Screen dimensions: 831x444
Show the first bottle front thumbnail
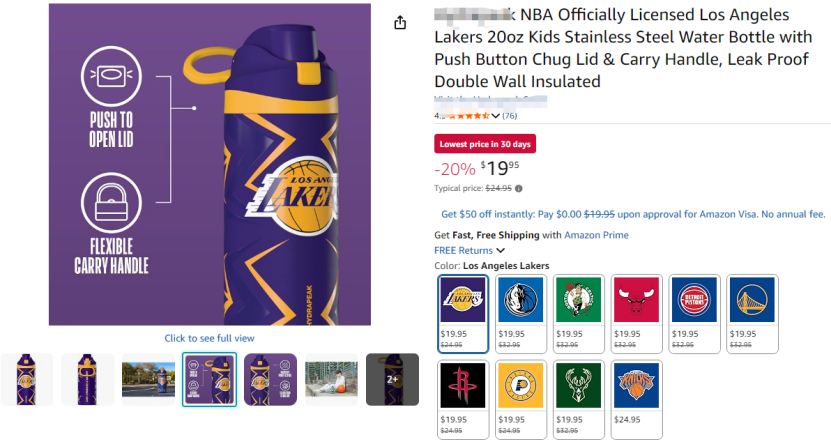[x=26, y=379]
